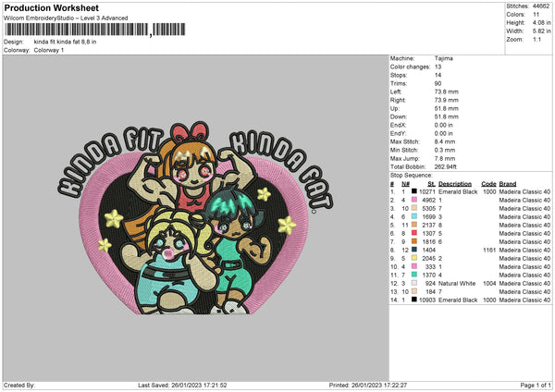Click 'Wilcom EmbroideryStudio – Level 3 Advanced' text
This screenshot has height=392, width=555.
[x=66, y=18]
